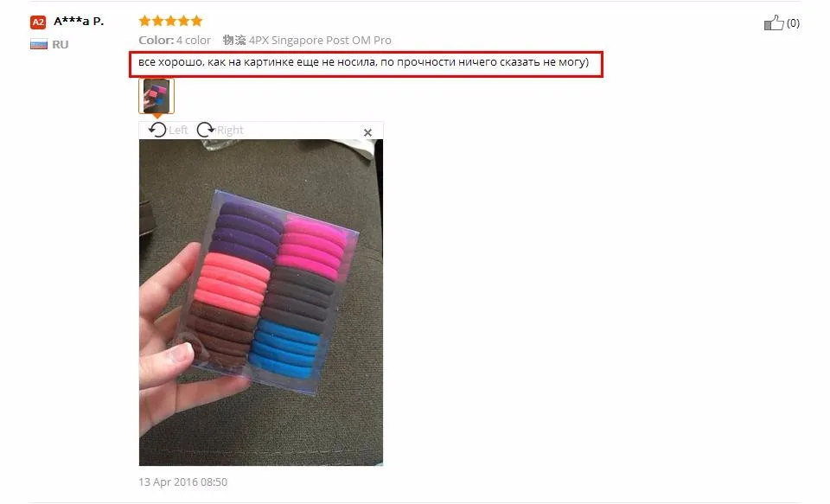
Task: Click the first star in the rating
Action: [144, 21]
